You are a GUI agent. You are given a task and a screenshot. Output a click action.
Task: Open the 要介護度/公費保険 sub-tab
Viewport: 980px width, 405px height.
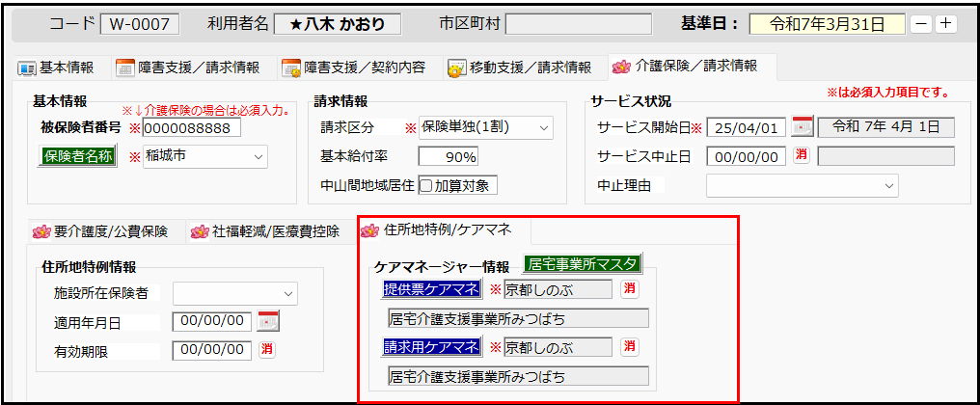pos(105,232)
